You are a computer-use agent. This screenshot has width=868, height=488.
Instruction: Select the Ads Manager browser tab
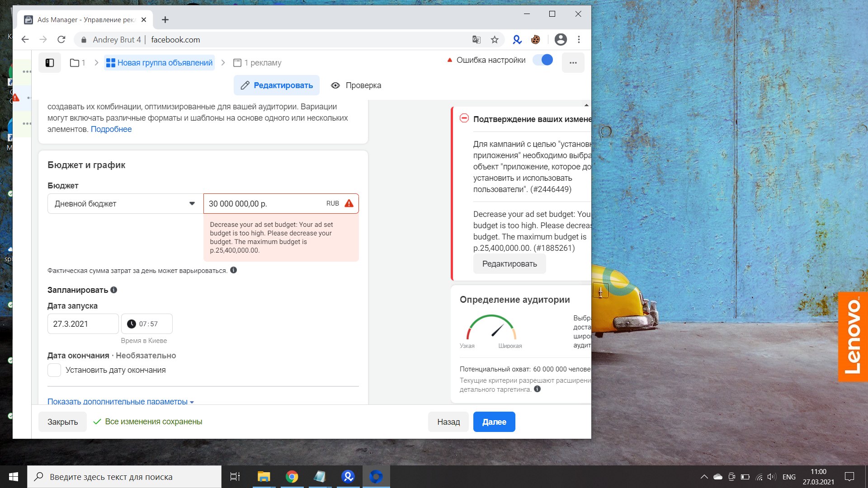85,20
